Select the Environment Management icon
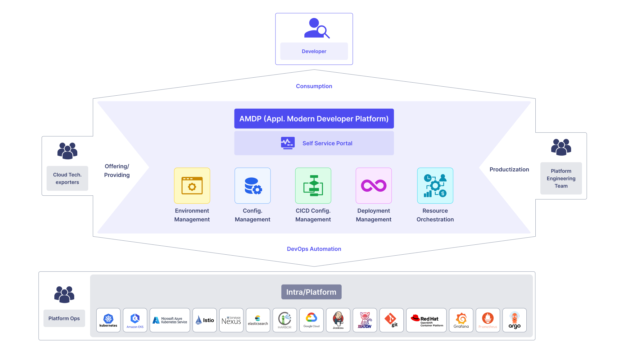 (x=192, y=186)
